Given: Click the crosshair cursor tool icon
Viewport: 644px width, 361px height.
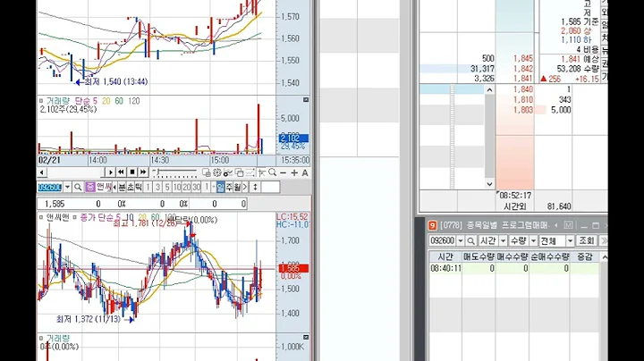Looking at the screenshot, I should click(261, 172).
